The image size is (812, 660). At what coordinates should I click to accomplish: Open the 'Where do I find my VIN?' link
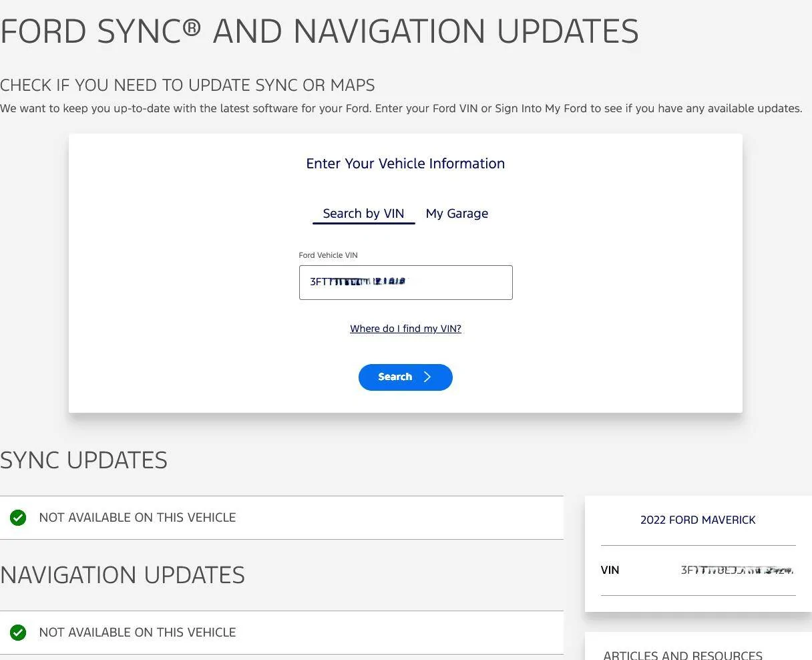point(405,329)
